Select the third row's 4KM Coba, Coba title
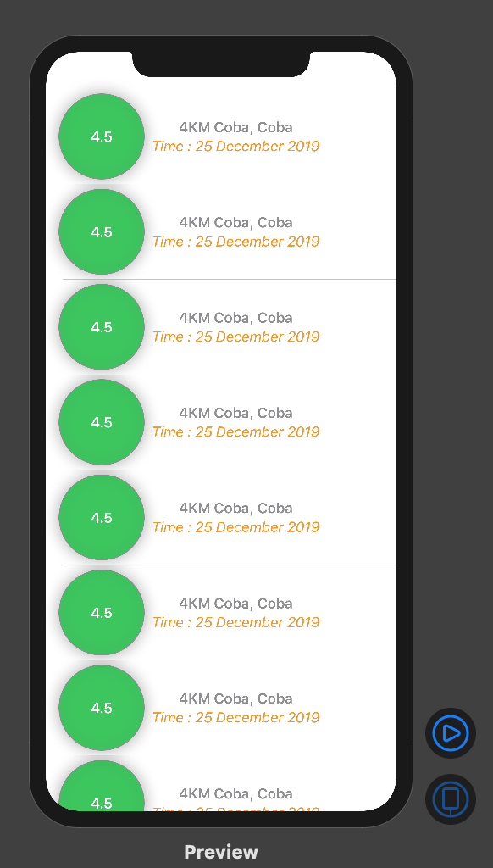This screenshot has height=868, width=493. click(235, 318)
